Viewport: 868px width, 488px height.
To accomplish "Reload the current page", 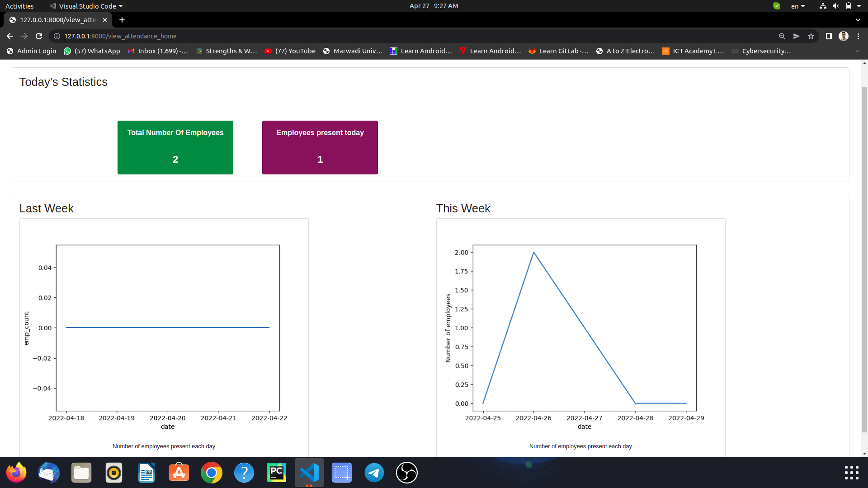I will [39, 36].
